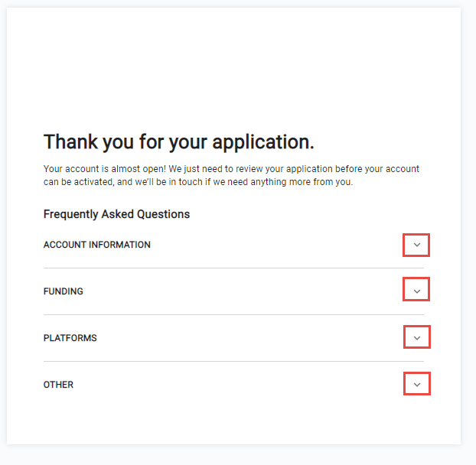This screenshot has width=476, height=465.
Task: Expand the Funding section chevron
Action: pos(416,290)
